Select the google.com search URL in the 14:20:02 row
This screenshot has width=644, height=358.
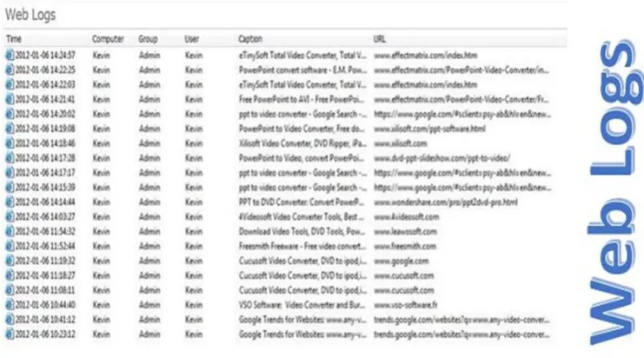462,114
